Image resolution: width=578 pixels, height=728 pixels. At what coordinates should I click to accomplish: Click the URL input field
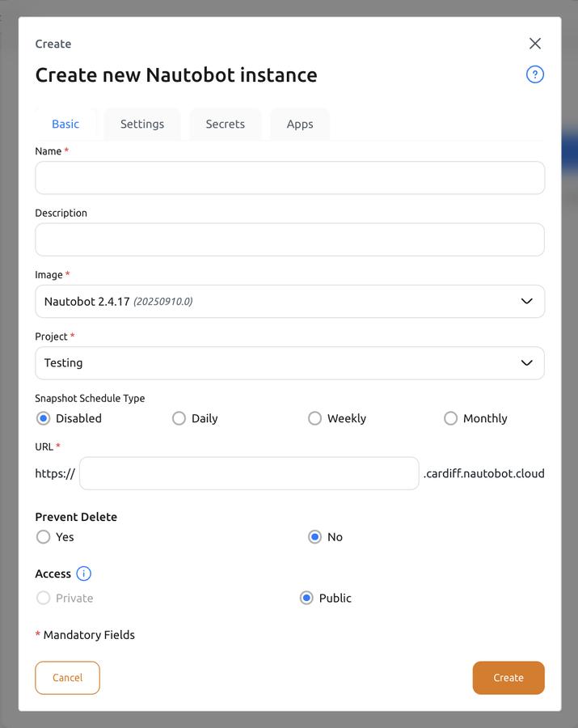point(248,473)
